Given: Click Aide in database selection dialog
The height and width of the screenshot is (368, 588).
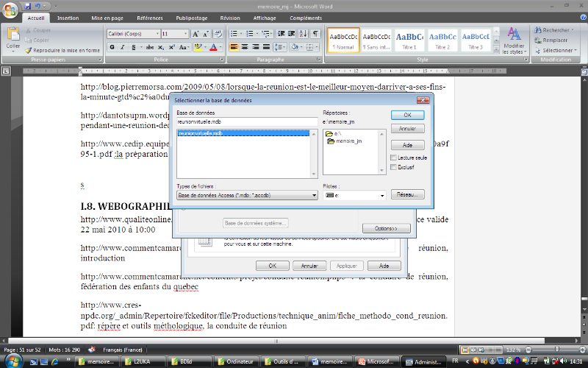Looking at the screenshot, I should coord(408,145).
